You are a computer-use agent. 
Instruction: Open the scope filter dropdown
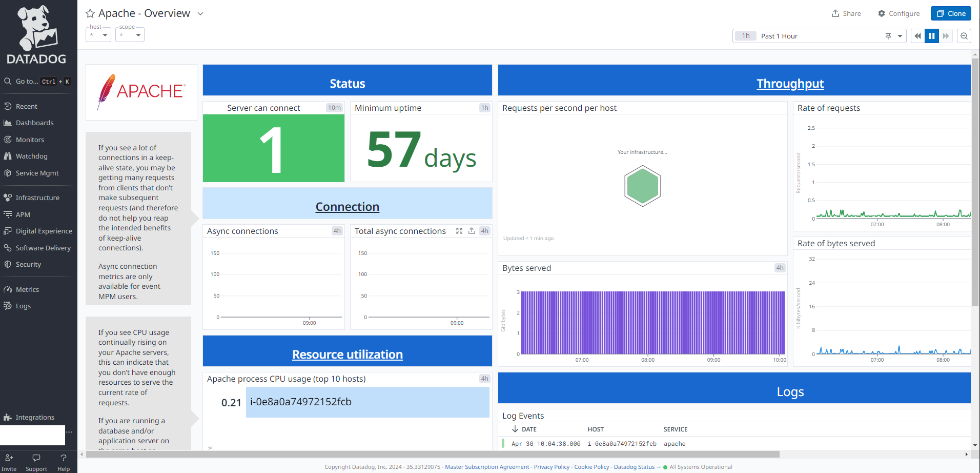pos(130,35)
